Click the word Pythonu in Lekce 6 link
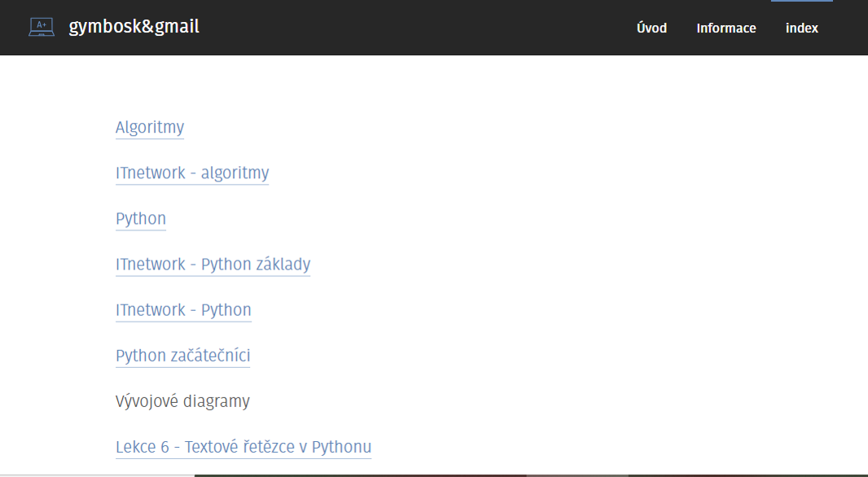868x477 pixels. tap(341, 447)
